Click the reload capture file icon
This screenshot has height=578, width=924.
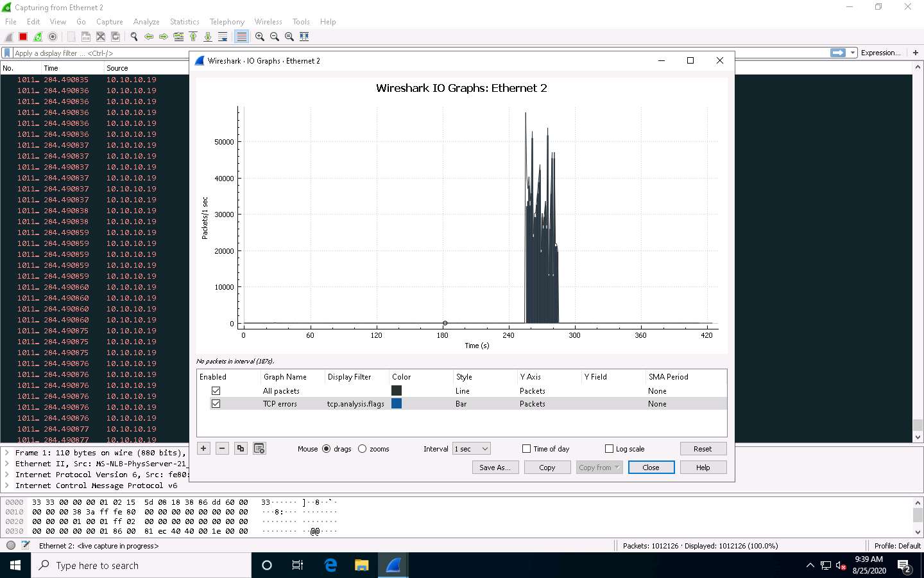tap(116, 37)
